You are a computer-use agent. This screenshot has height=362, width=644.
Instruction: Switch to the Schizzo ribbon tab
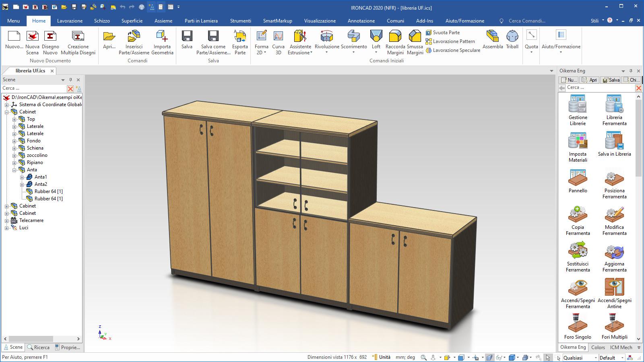point(101,21)
